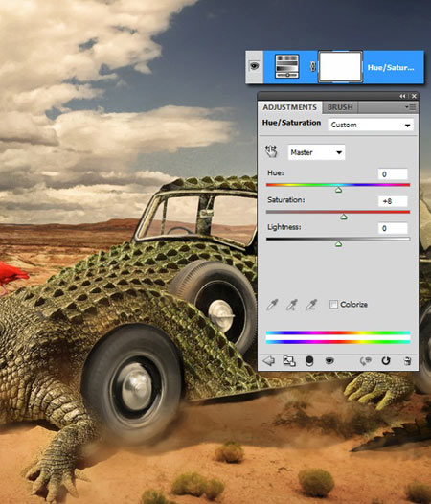Clip adjustment to layer below icon
431x504 pixels.
click(308, 361)
